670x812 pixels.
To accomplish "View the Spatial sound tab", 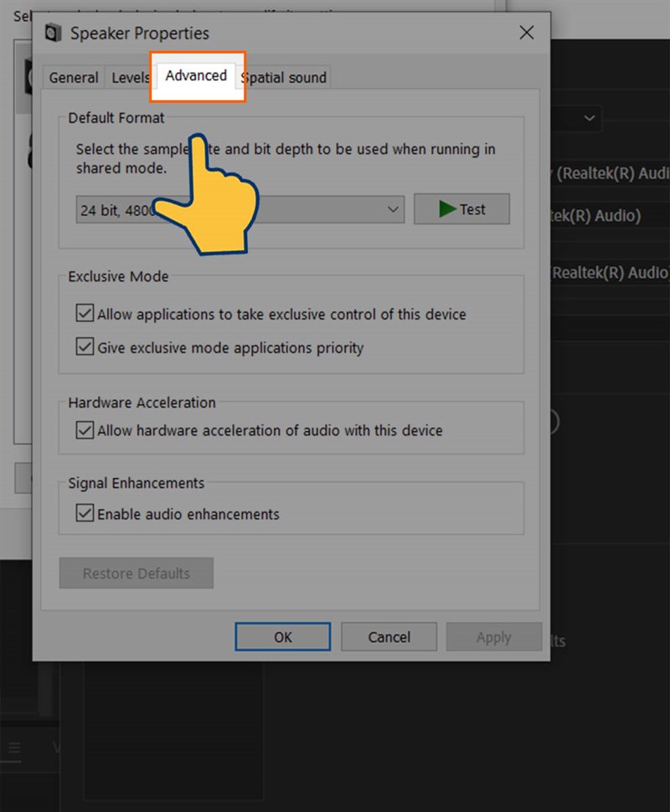I will (x=283, y=78).
